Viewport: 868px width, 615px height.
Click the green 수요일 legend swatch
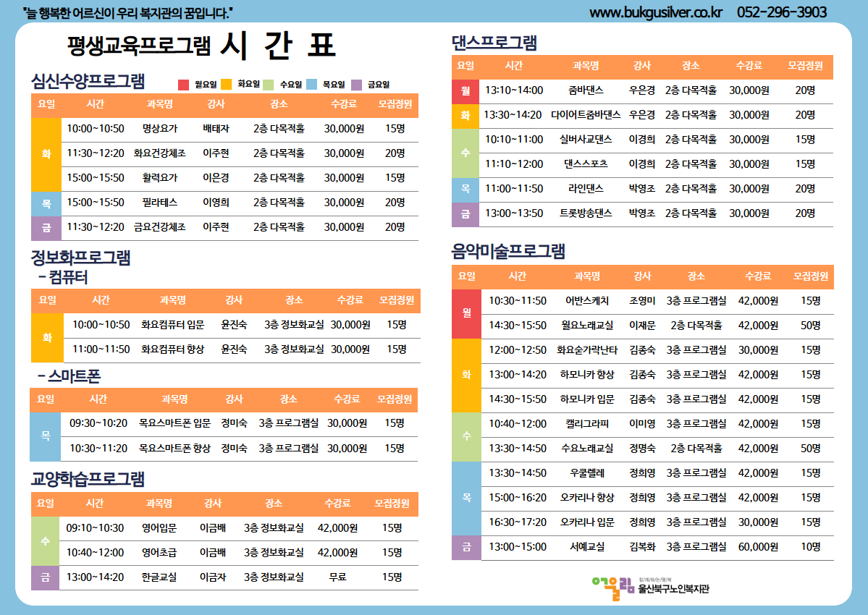pyautogui.click(x=268, y=85)
